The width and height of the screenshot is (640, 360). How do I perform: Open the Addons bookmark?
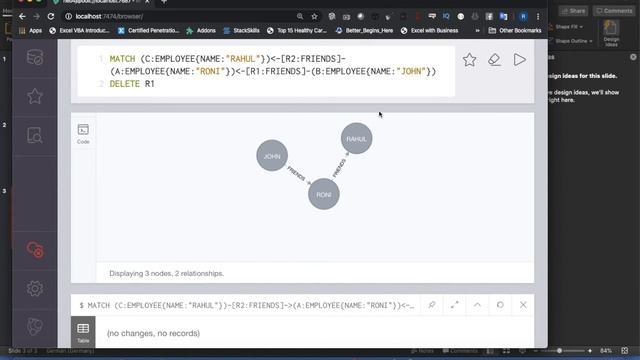click(201, 31)
